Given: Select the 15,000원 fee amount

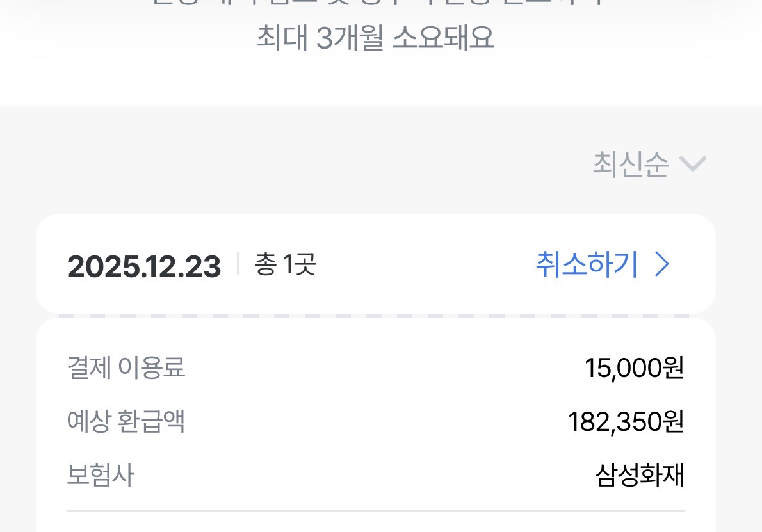Looking at the screenshot, I should [x=634, y=368].
